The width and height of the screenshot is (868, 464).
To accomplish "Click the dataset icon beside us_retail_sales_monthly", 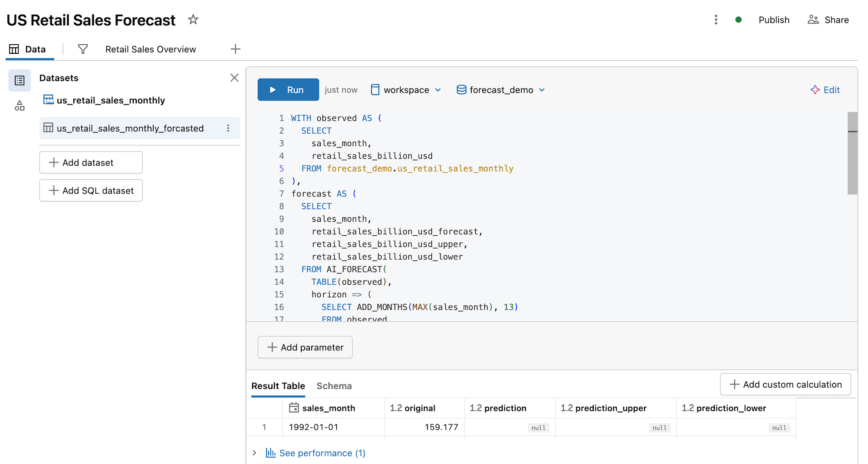I will click(48, 100).
